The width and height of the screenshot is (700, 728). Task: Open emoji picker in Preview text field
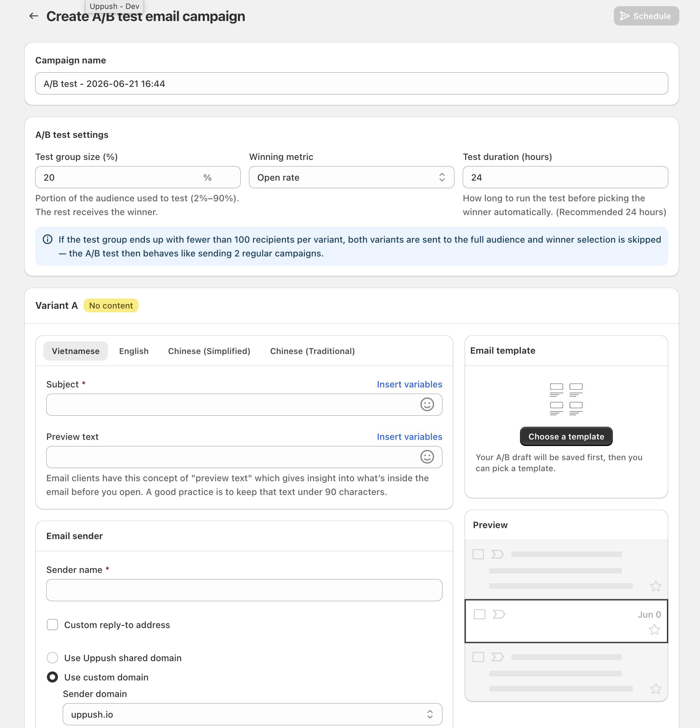(x=427, y=457)
